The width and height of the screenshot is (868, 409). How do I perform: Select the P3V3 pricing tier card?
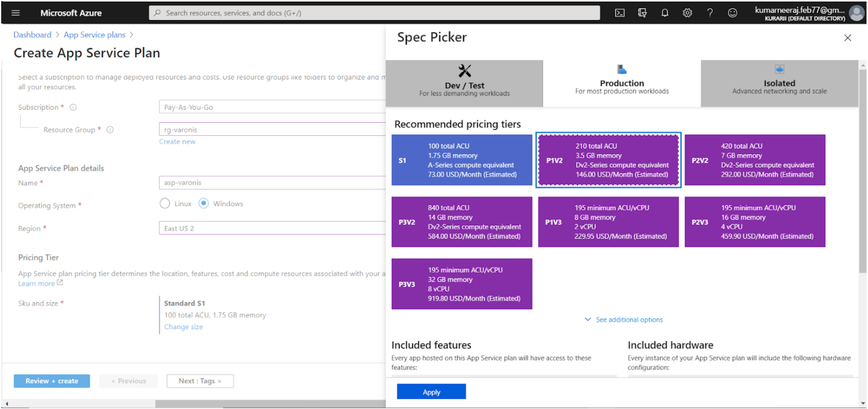click(462, 284)
